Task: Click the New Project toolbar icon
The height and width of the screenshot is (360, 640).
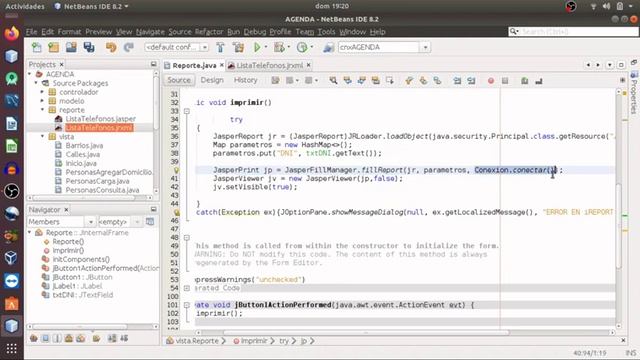Action: (53, 47)
